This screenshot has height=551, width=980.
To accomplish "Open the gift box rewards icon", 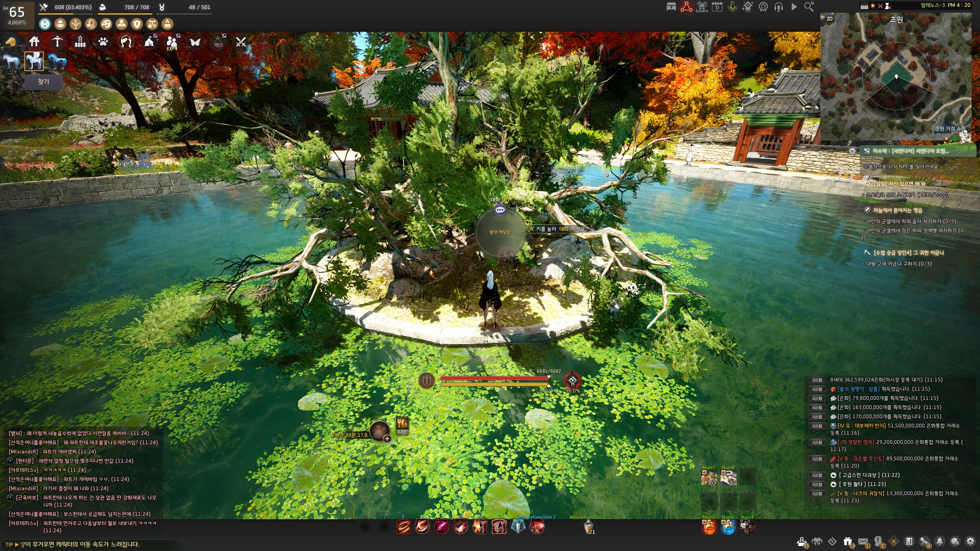I will (848, 541).
